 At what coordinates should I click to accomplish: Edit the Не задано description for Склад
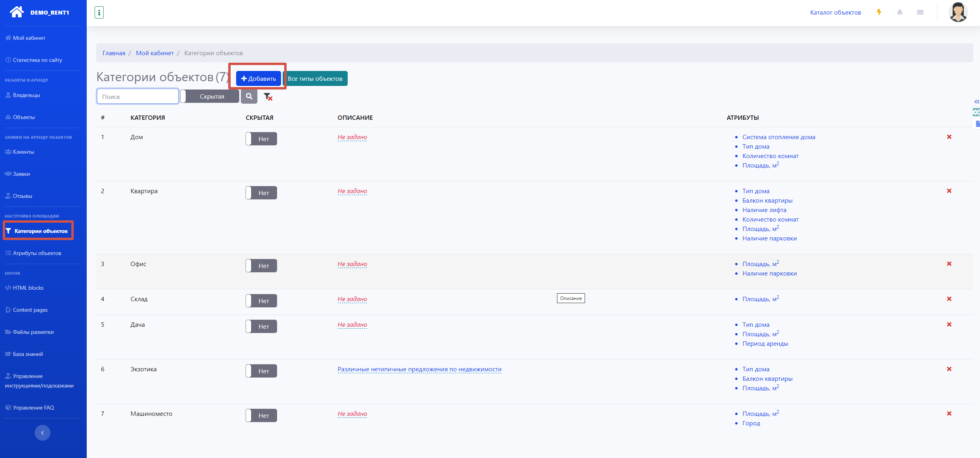tap(352, 299)
